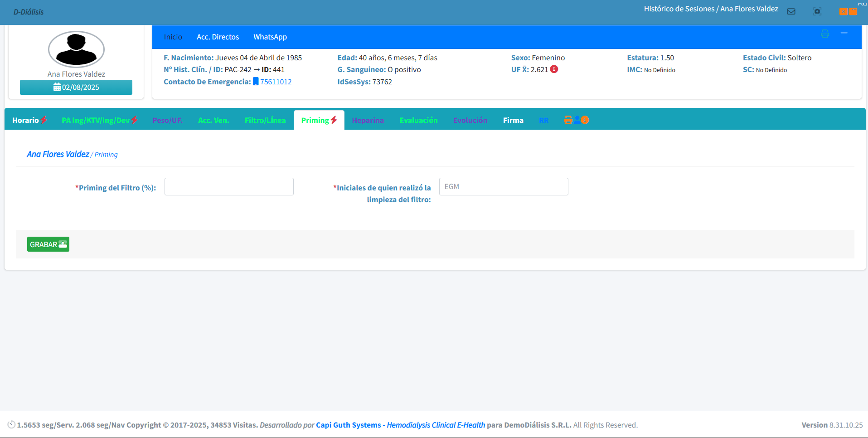Click the screenshot camera icon
The height and width of the screenshot is (438, 868).
(x=817, y=11)
